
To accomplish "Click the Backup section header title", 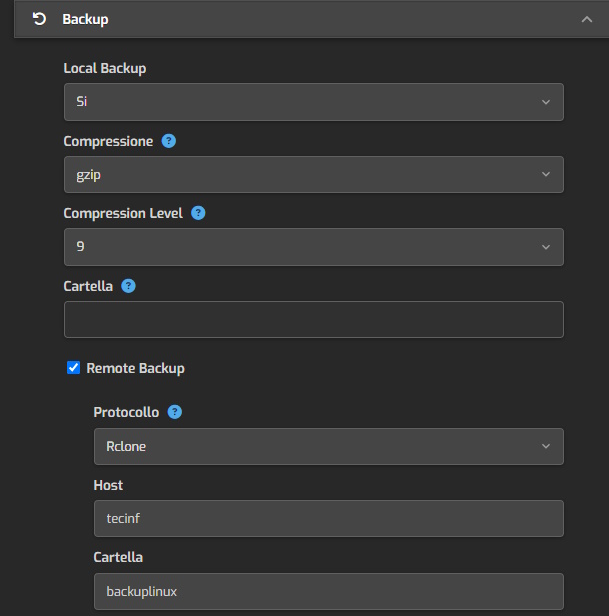I will click(85, 19).
